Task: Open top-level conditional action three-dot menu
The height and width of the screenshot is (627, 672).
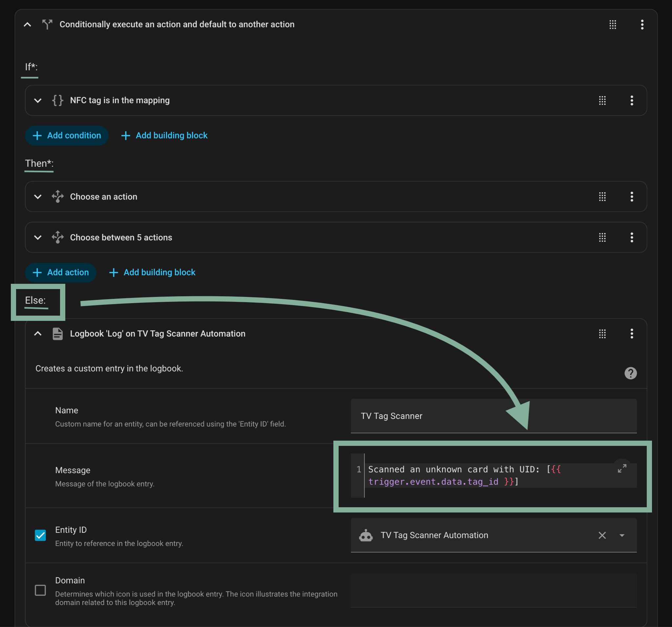Action: (x=642, y=24)
